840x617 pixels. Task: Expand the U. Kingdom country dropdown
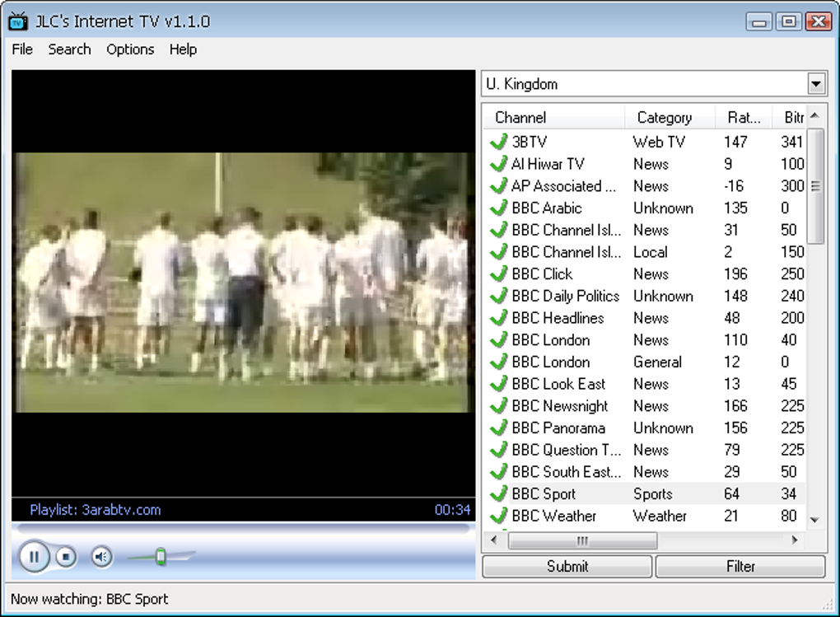(815, 83)
